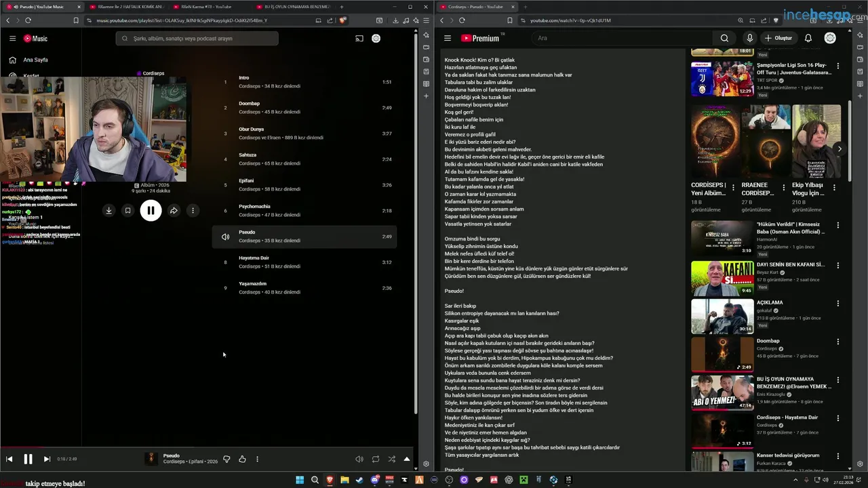Play the Sahtuza track

(305, 159)
